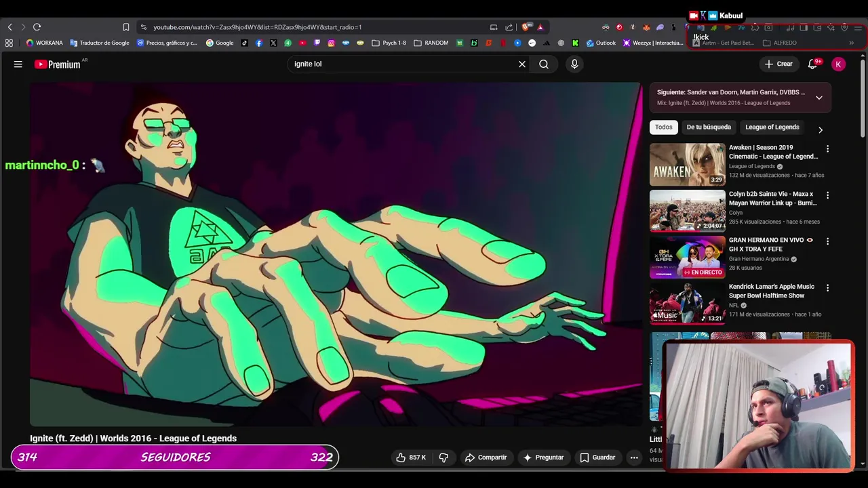Save video with Guardar button
Viewport: 868px width, 488px height.
[x=597, y=457]
